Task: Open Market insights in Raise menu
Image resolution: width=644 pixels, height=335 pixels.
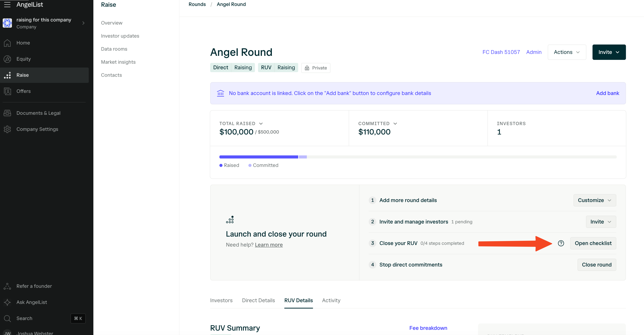Action: tap(118, 62)
